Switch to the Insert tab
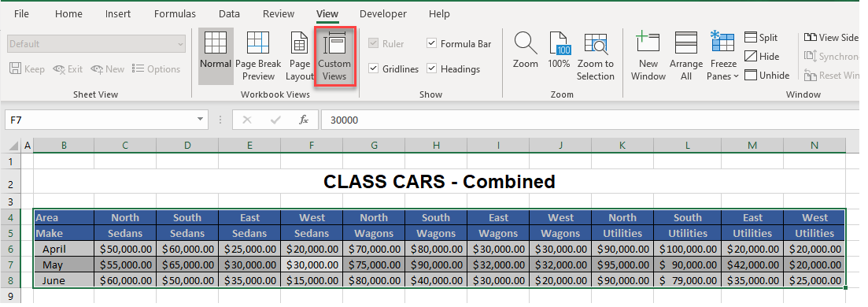Image resolution: width=868 pixels, height=307 pixels. [x=118, y=14]
